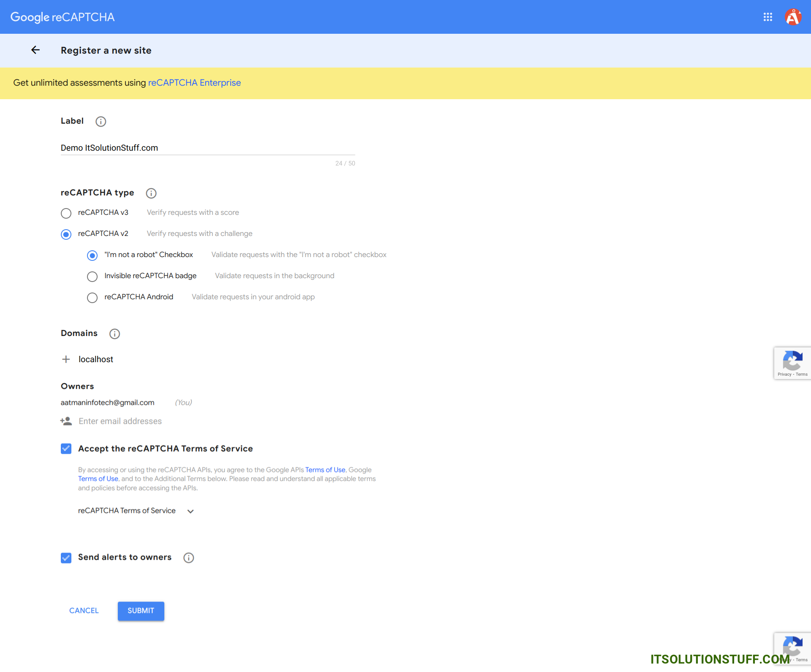This screenshot has height=672, width=811.
Task: Click the Label text field
Action: 207,148
